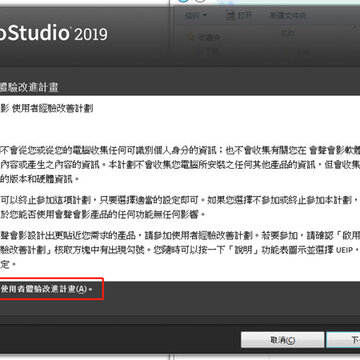Click the 體驗改進計畫 section heading
This screenshot has height=360, width=360.
tap(29, 87)
